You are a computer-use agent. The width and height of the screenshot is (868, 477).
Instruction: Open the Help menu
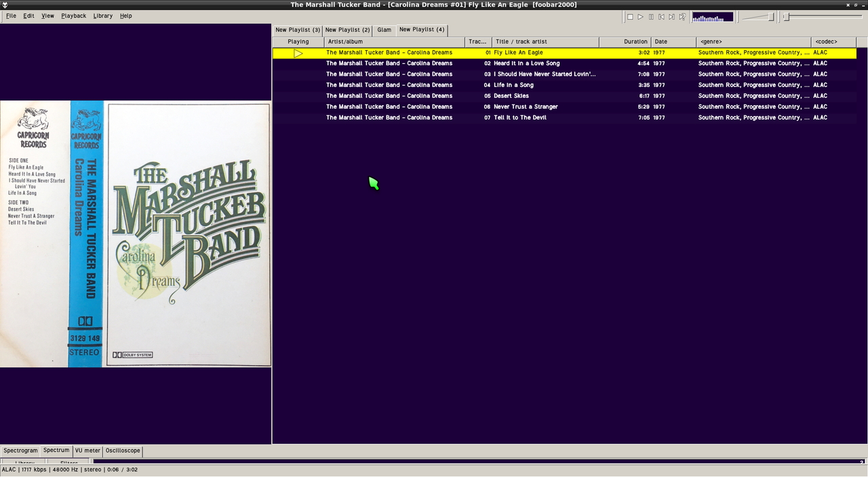[126, 16]
